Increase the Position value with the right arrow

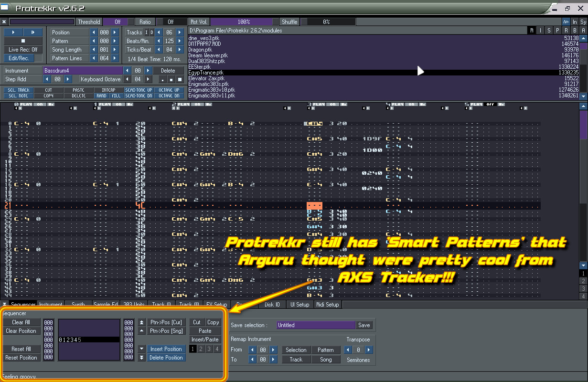[x=115, y=32]
